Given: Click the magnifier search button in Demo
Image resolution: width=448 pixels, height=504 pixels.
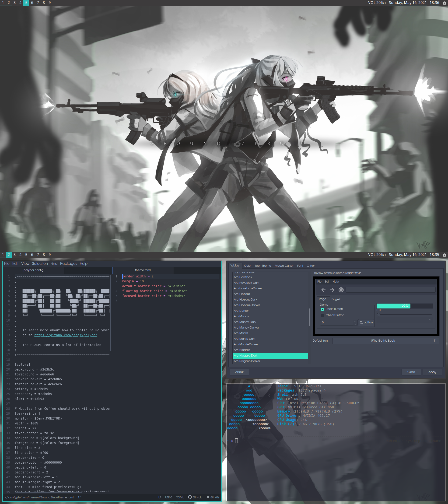Looking at the screenshot, I should pyautogui.click(x=366, y=322).
